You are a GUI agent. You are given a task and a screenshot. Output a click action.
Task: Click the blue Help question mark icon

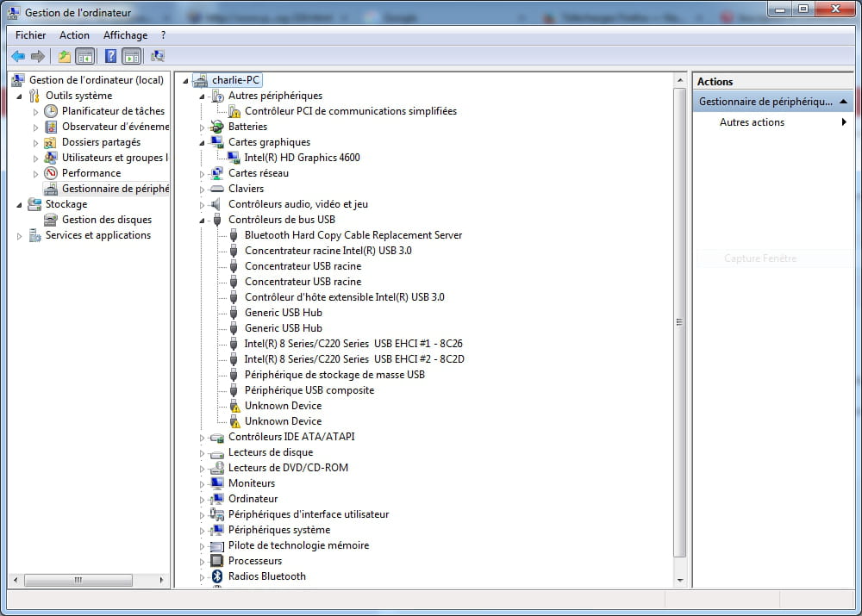[x=110, y=57]
